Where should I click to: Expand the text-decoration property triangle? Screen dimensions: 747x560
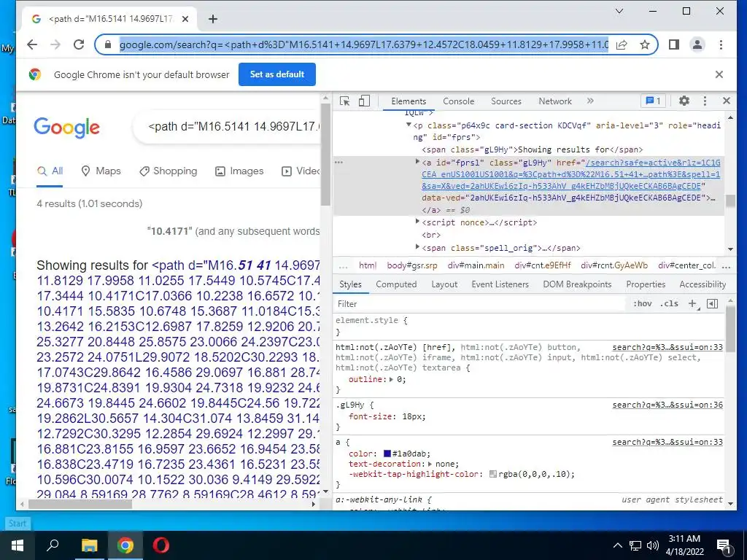(430, 464)
